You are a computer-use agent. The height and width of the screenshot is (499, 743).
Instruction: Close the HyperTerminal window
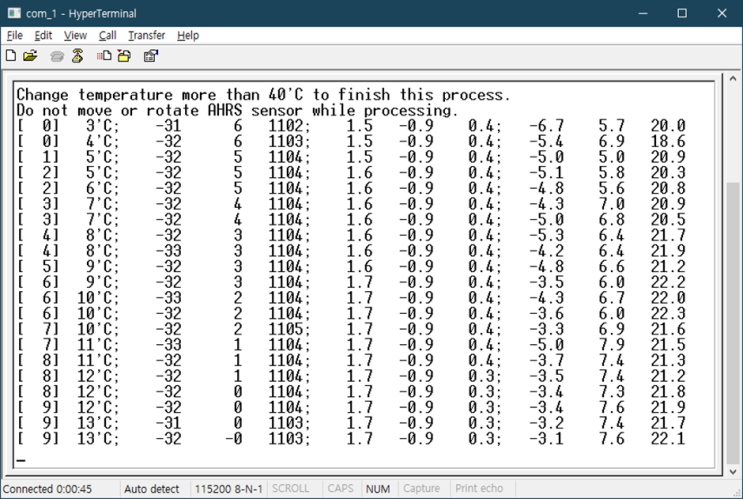coord(722,13)
